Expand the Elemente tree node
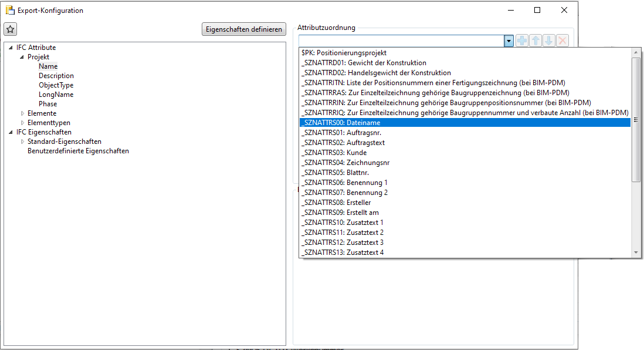The width and height of the screenshot is (644, 350). tap(22, 113)
